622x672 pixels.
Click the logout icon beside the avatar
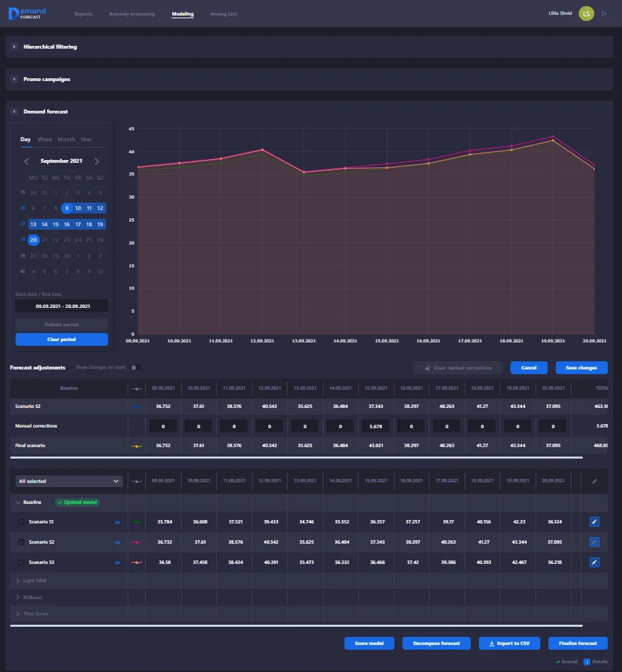pos(603,14)
